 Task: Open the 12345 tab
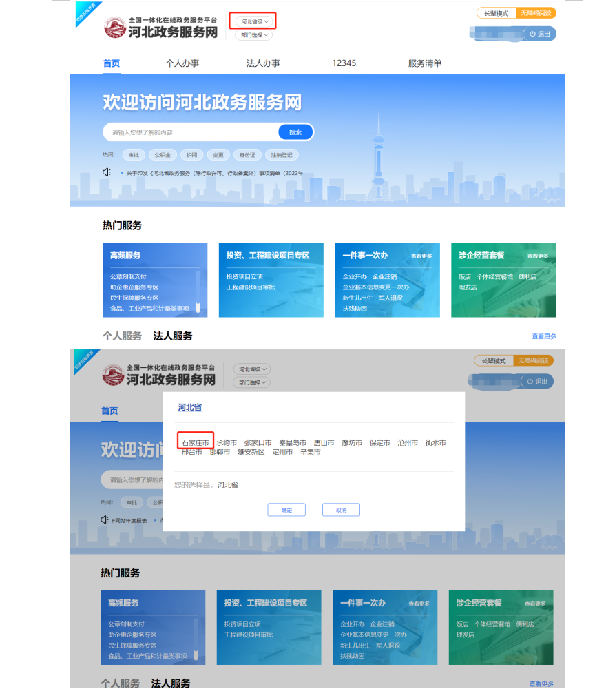[344, 63]
